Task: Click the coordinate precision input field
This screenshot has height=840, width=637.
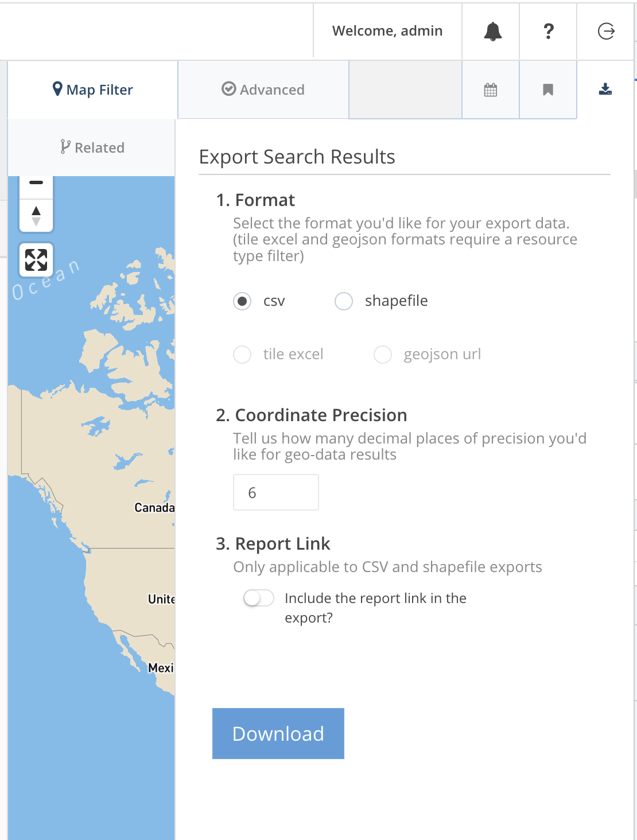Action: [x=275, y=492]
